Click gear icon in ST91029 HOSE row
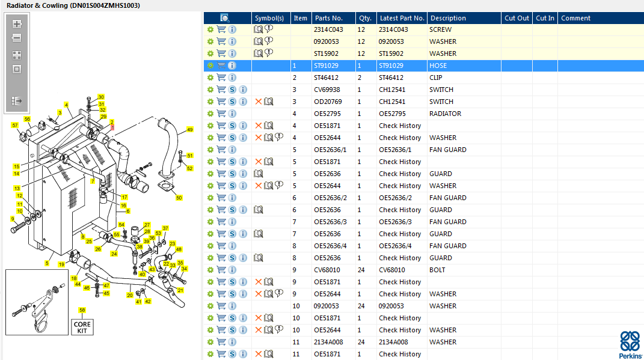 (x=210, y=66)
